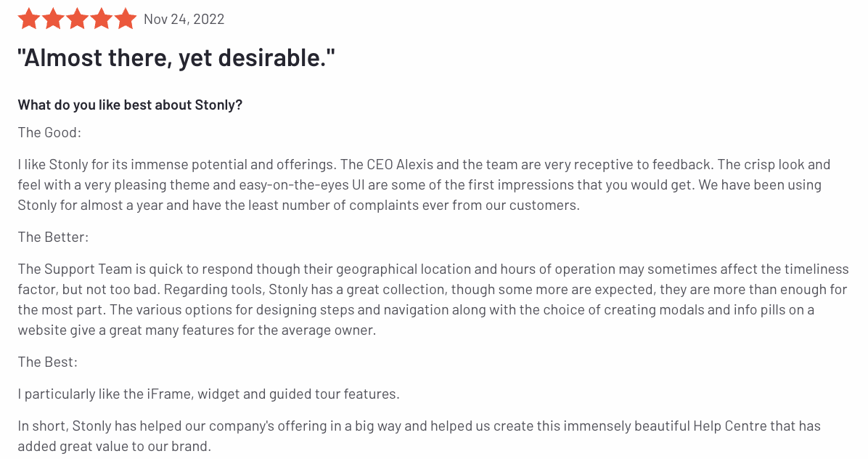Open the "Almost there, yet desirable." review title
868x459 pixels.
176,57
